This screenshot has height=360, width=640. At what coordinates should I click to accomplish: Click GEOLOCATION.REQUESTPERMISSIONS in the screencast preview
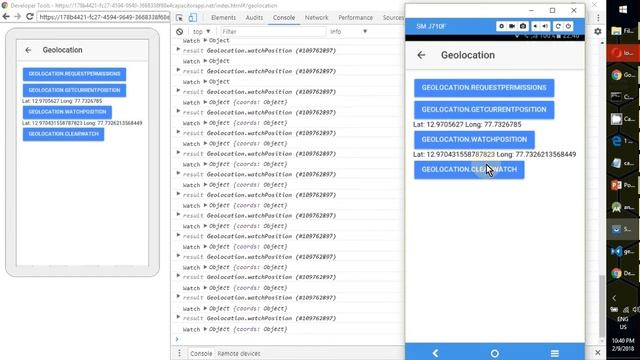(74, 74)
